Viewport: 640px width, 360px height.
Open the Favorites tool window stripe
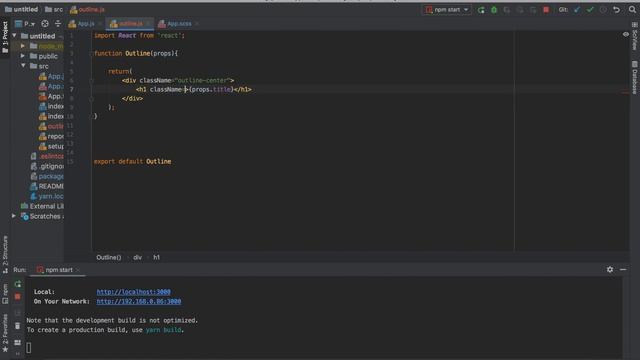[5, 333]
